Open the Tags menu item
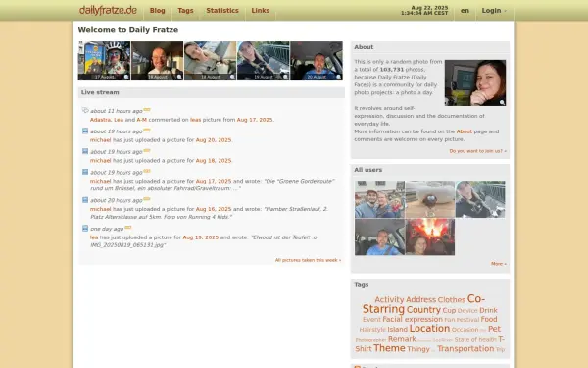The image size is (588, 368). click(x=185, y=11)
